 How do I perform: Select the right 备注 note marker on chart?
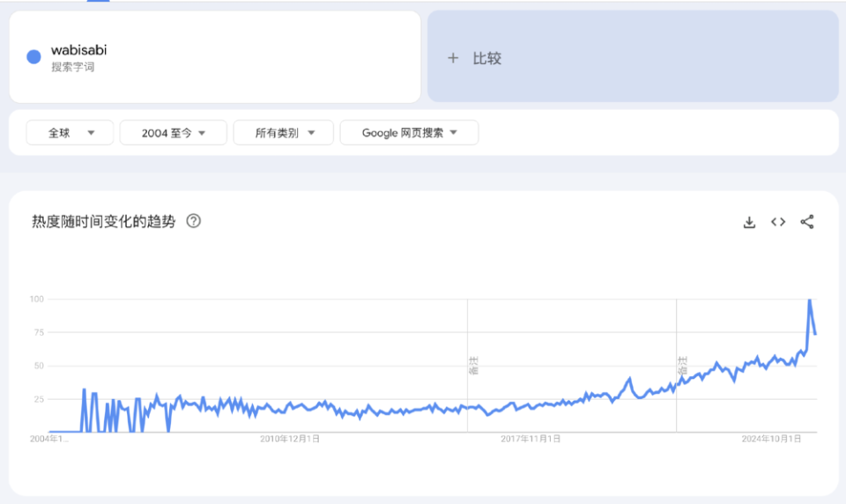[682, 366]
